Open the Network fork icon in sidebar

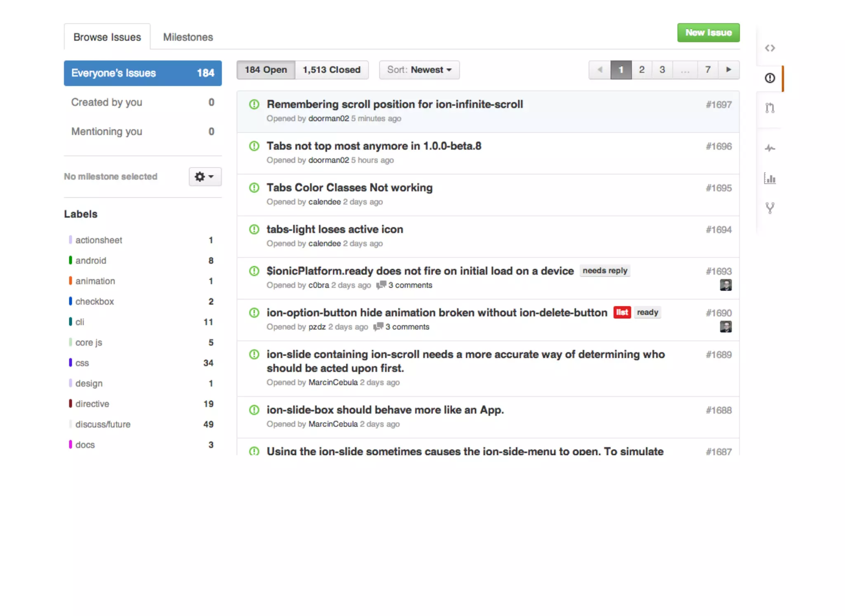(769, 208)
